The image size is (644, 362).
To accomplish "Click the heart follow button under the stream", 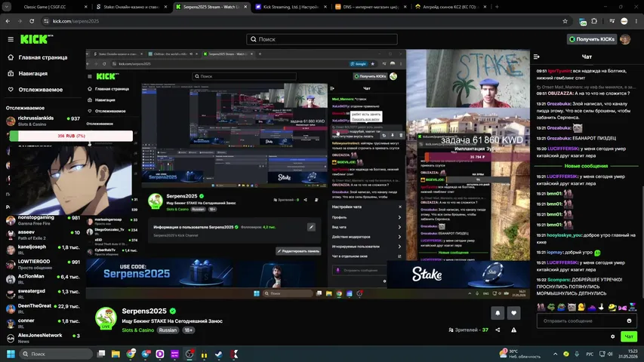I will (x=514, y=313).
